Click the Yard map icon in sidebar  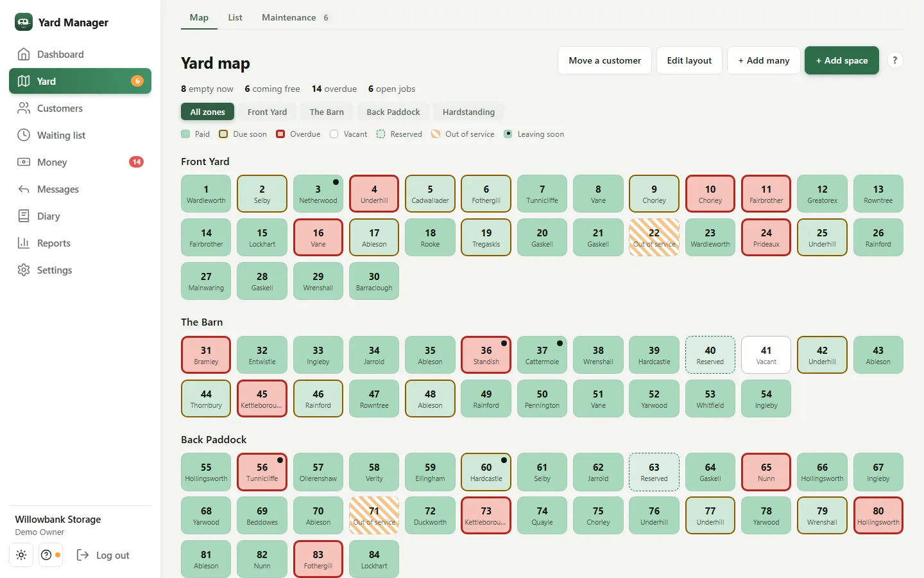24,81
